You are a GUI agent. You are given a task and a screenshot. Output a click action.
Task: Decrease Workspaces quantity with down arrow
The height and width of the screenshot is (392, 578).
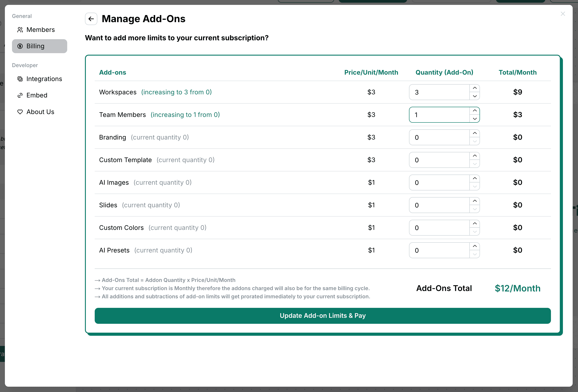coord(475,96)
